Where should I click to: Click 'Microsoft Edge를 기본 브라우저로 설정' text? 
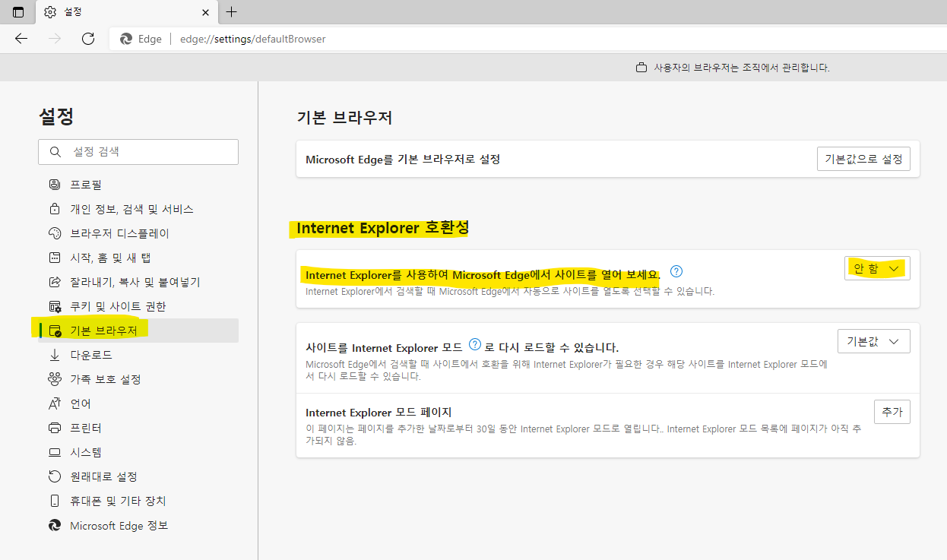pos(403,160)
